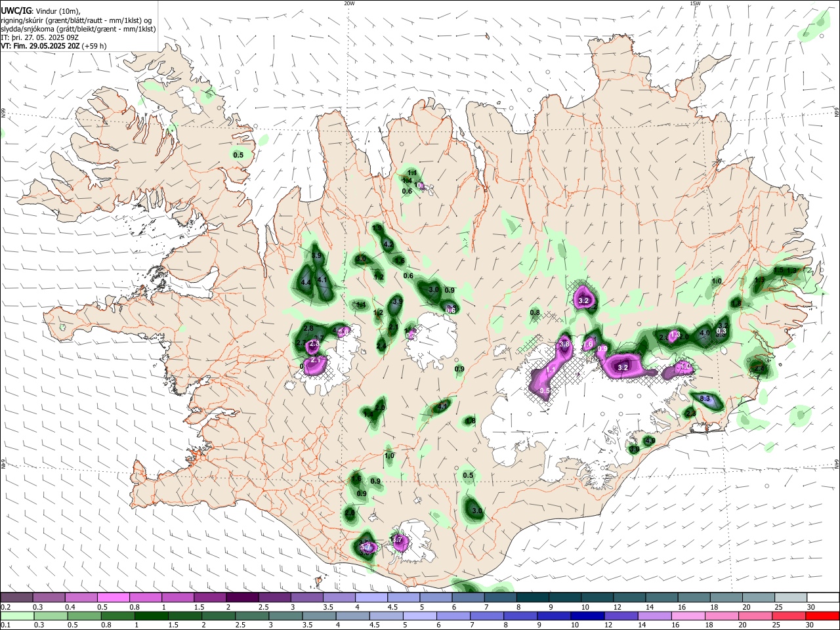This screenshot has height=630, width=840.
Task: Click the '1.7' value on the southern glacier
Action: [397, 540]
